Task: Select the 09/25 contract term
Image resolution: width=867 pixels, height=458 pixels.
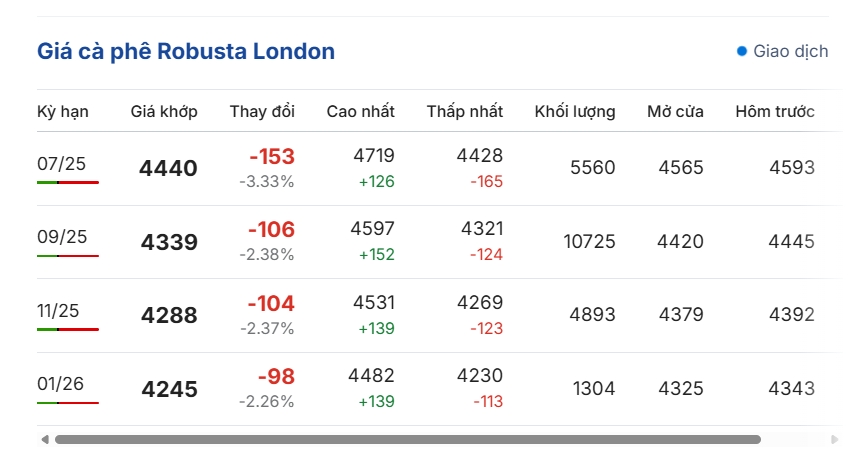Action: point(62,237)
